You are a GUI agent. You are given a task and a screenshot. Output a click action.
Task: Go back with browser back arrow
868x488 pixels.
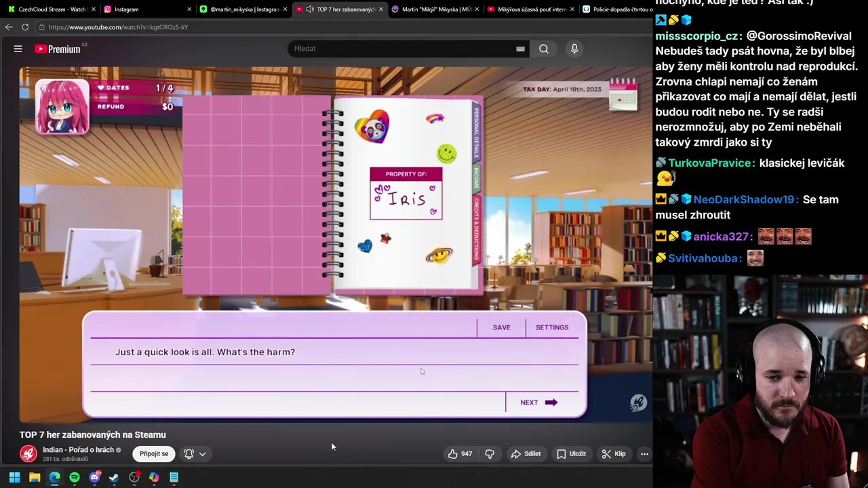(9, 27)
